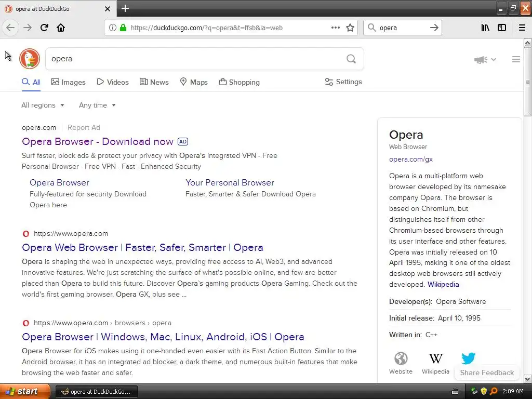Screen dimensions: 532x399
Task: Open a new tab with plus button
Action: (x=125, y=8)
